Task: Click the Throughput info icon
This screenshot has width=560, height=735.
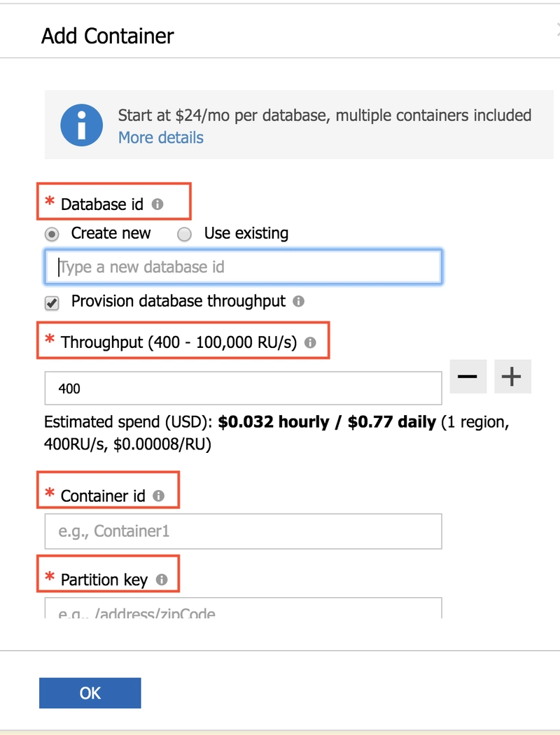Action: [310, 343]
